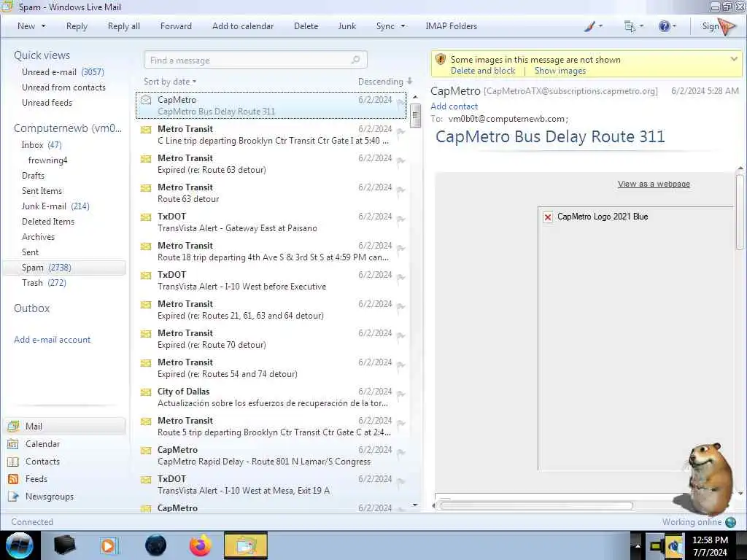This screenshot has width=747, height=560.
Task: Open the dark globe taskbar icon
Action: [x=156, y=545]
